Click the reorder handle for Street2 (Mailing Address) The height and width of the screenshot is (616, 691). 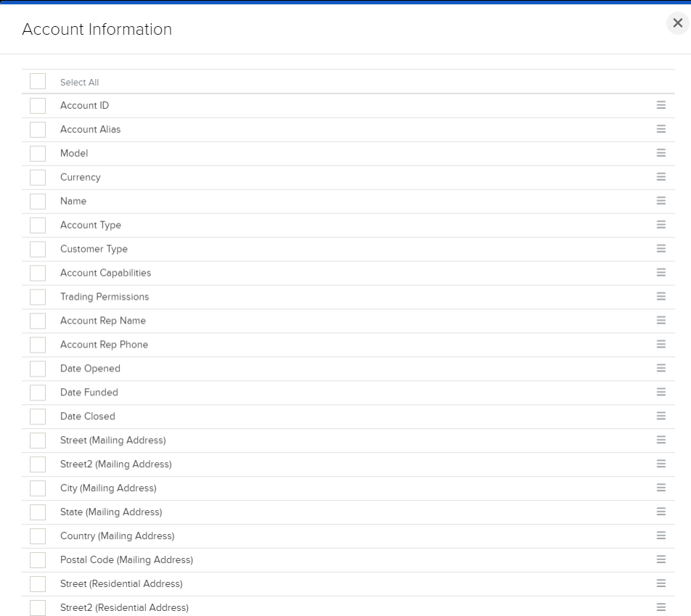click(661, 464)
